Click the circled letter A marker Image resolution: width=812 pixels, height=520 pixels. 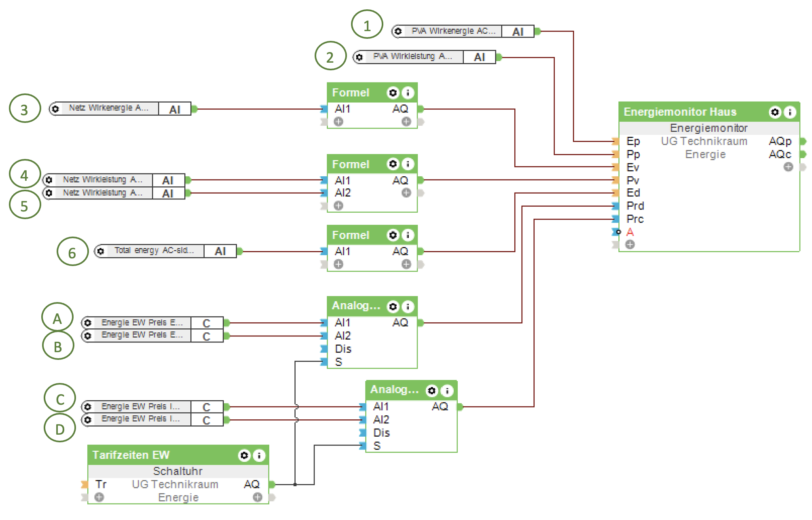pyautogui.click(x=57, y=317)
